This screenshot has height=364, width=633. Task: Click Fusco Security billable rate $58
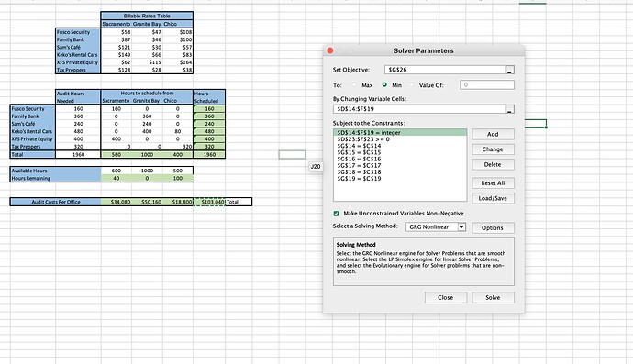click(x=117, y=32)
